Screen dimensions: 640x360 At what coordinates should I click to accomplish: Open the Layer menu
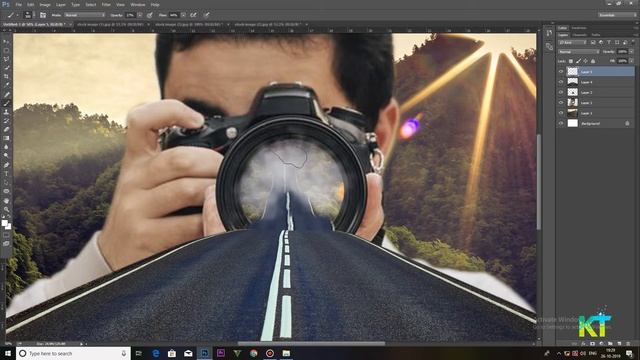pyautogui.click(x=61, y=5)
